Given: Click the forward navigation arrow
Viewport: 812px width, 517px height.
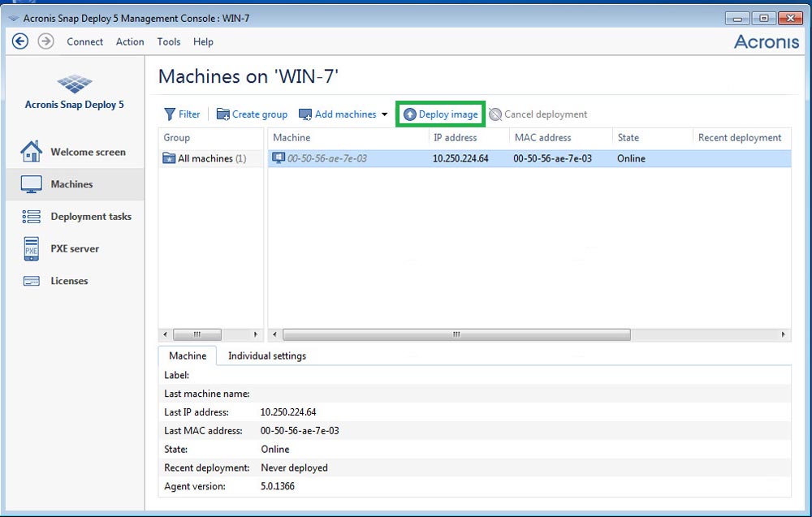Looking at the screenshot, I should pyautogui.click(x=46, y=41).
